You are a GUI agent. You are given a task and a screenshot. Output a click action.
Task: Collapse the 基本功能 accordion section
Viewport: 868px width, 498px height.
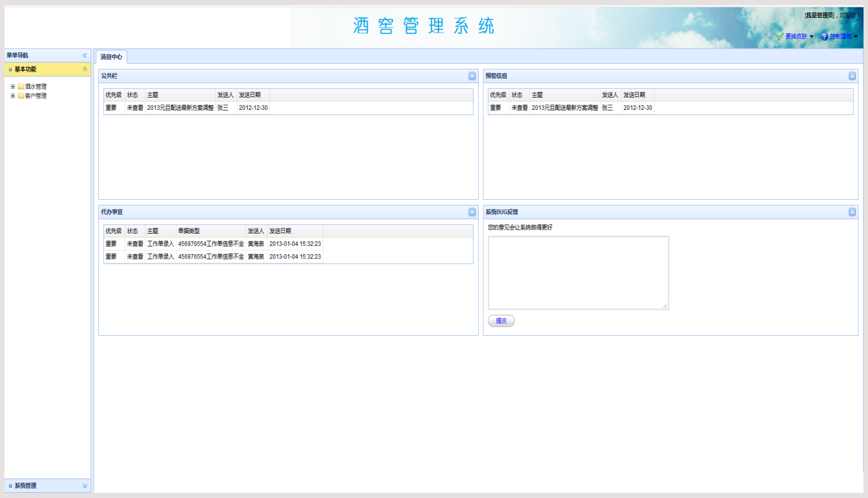(85, 69)
